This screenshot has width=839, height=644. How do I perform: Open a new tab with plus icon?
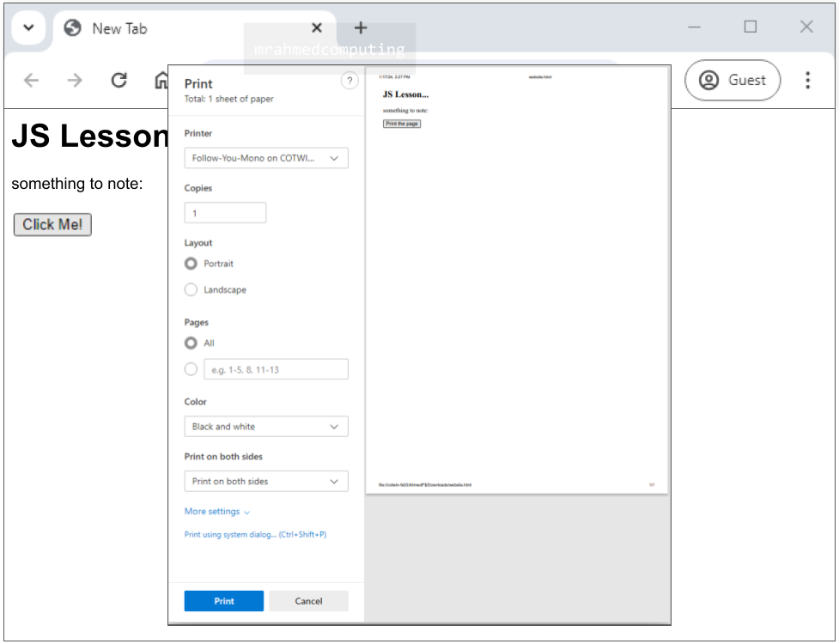[361, 27]
